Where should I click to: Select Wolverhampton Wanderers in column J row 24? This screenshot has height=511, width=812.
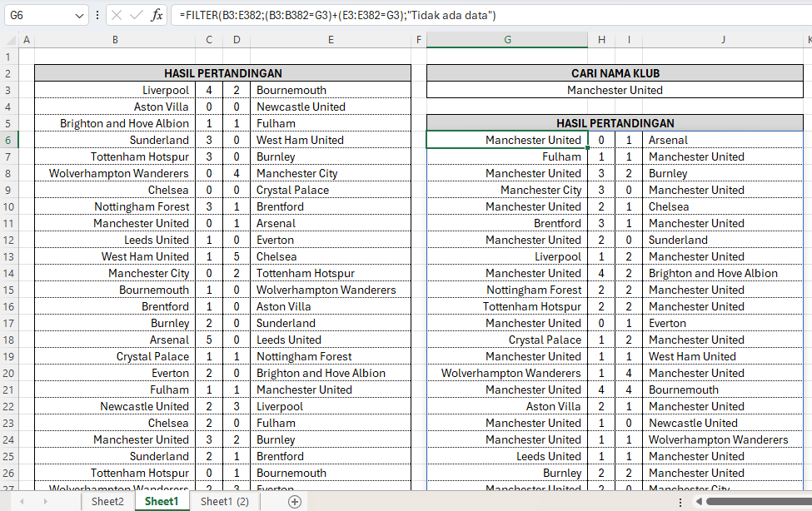click(x=722, y=439)
